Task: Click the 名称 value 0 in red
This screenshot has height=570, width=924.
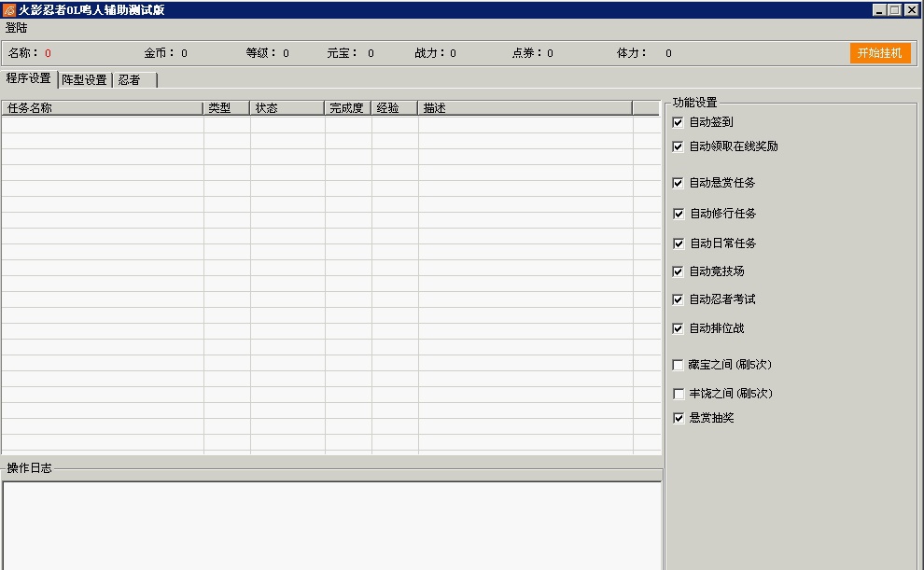Action: tap(48, 53)
